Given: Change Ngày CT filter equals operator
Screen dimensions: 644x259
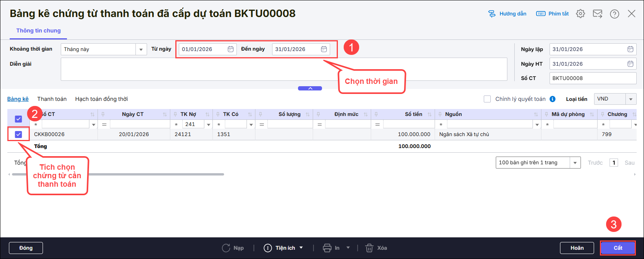Looking at the screenshot, I should pos(104,124).
